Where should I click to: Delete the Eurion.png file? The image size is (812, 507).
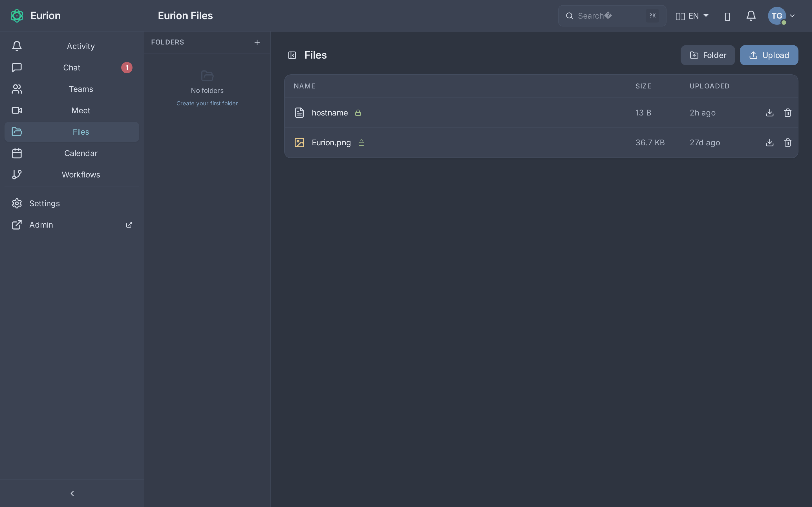point(787,143)
